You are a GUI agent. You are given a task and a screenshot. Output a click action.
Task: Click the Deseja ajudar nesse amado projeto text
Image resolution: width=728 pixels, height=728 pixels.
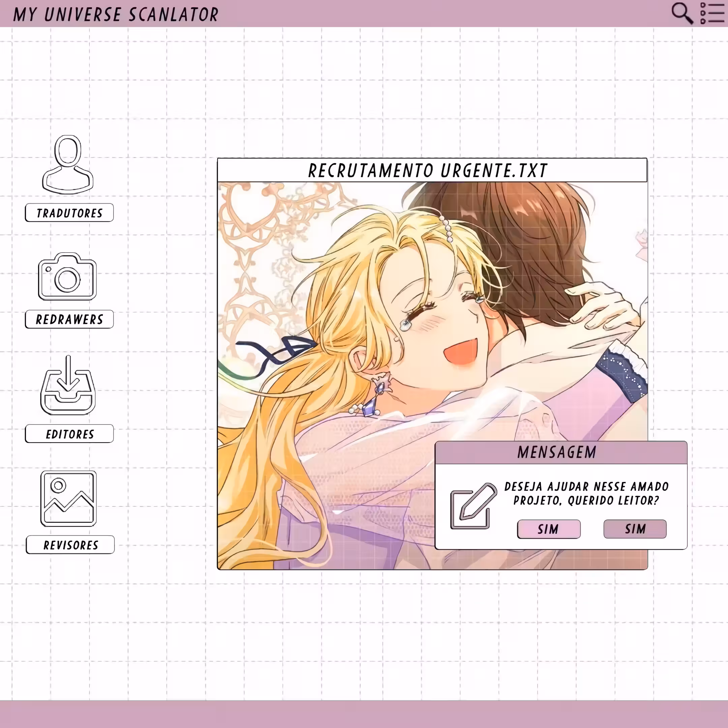586,493
